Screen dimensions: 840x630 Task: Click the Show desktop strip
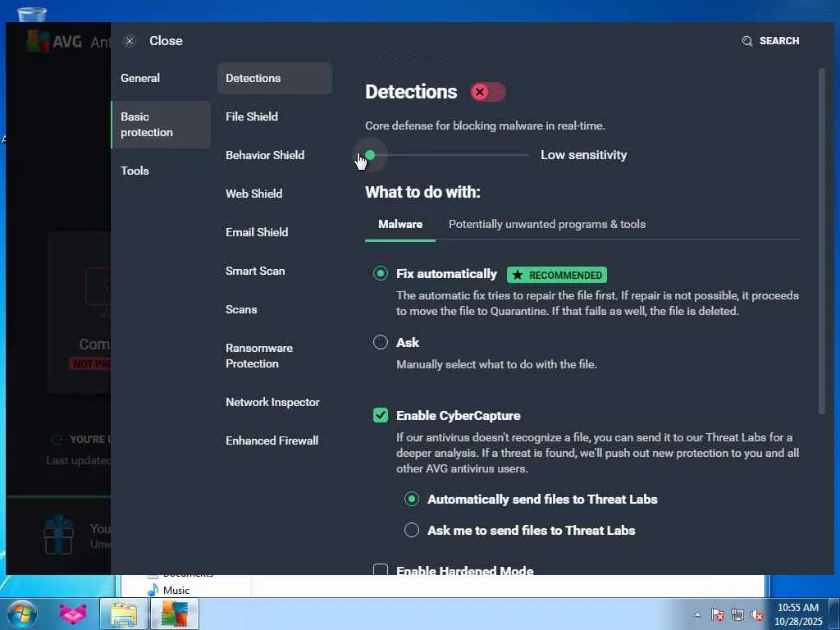click(x=834, y=614)
